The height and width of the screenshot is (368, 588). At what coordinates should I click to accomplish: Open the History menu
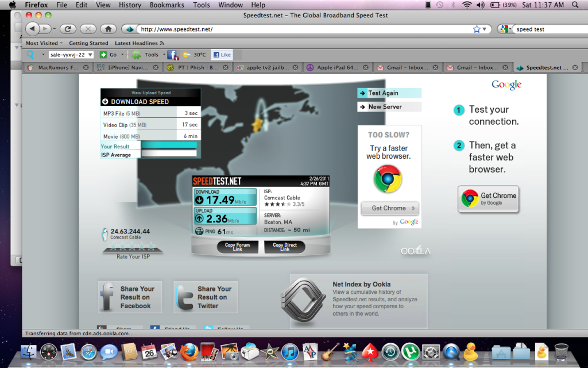tap(130, 5)
